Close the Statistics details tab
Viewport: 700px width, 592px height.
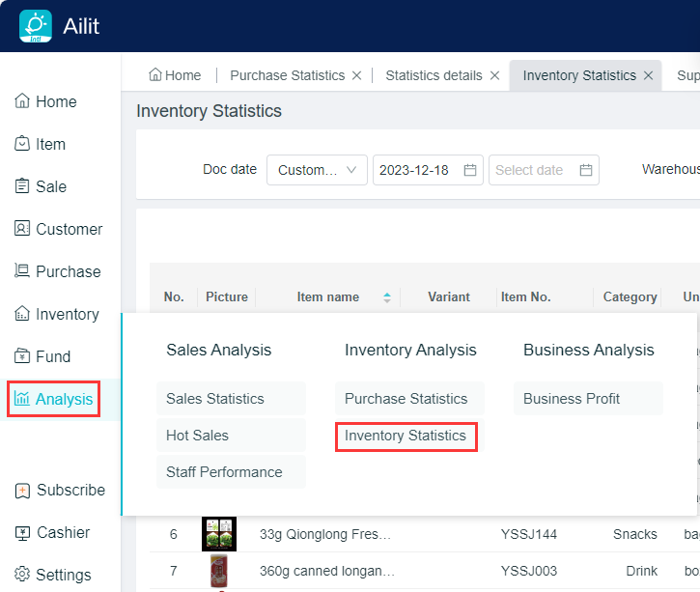[494, 75]
